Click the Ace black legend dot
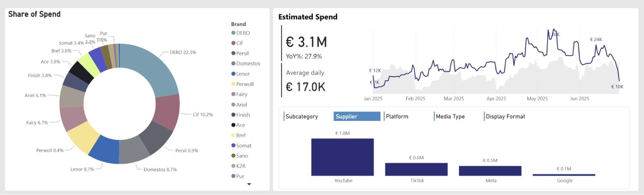Screen dimensions: 644x195 pyautogui.click(x=233, y=125)
